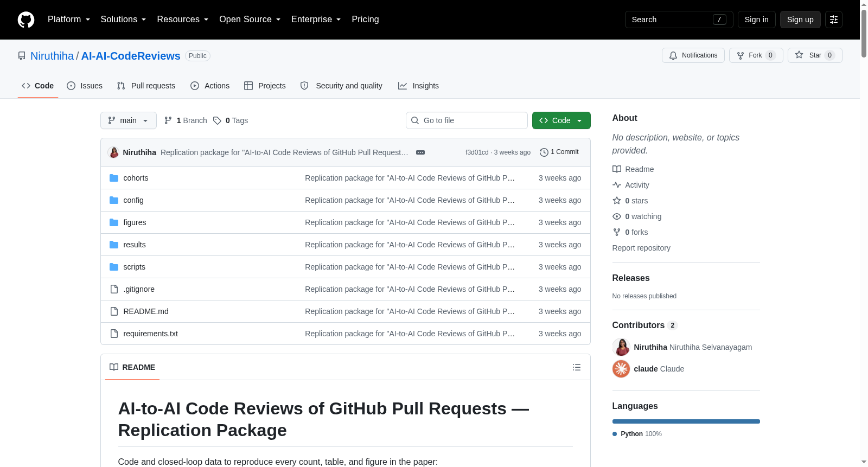
Task: Click the results folder icon
Action: pyautogui.click(x=114, y=245)
